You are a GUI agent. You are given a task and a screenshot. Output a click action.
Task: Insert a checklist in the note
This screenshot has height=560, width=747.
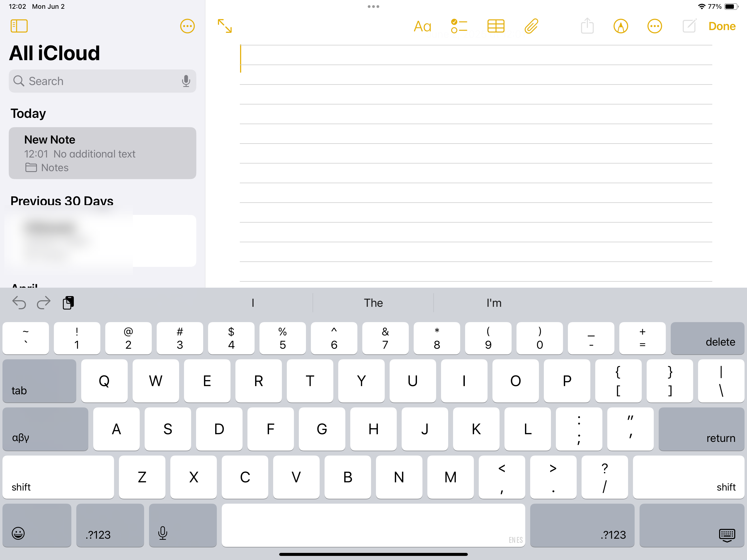(x=459, y=26)
